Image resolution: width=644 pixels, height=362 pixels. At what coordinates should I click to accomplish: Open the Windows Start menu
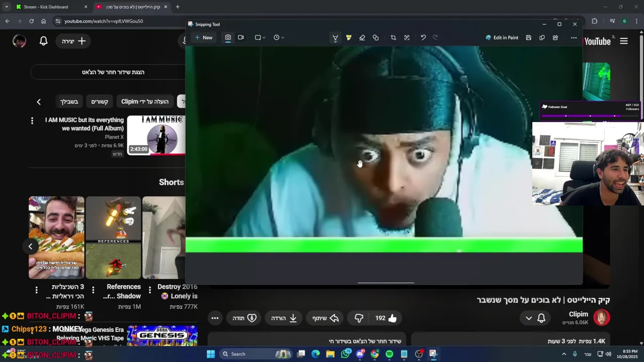pos(211,354)
